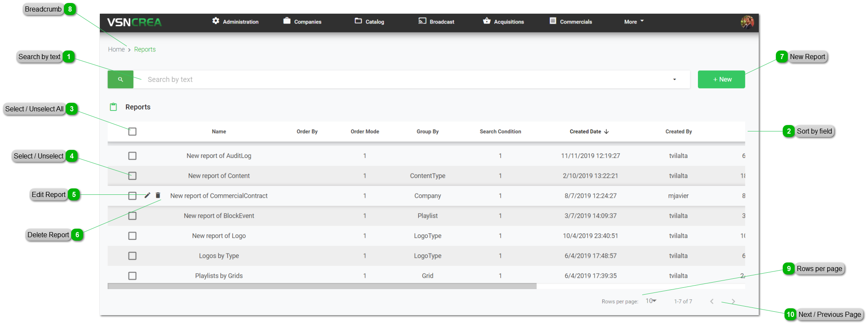The image size is (868, 325).
Task: Open the user avatar in top bar
Action: tap(747, 22)
